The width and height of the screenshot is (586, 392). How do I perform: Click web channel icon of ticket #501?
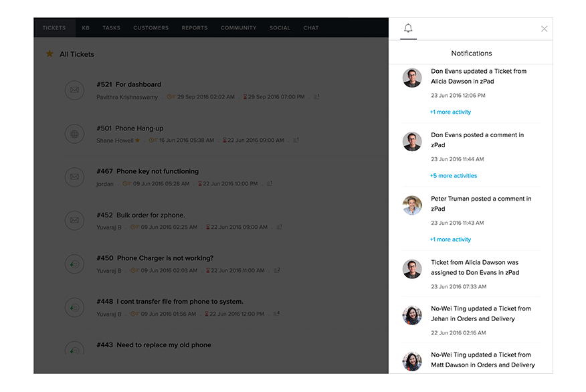click(x=74, y=134)
